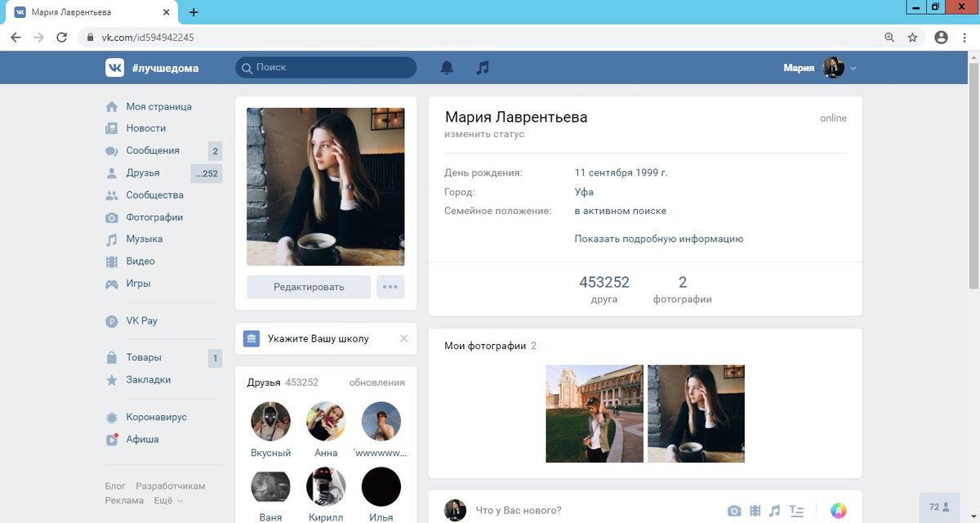Open notifications bell icon

(447, 68)
